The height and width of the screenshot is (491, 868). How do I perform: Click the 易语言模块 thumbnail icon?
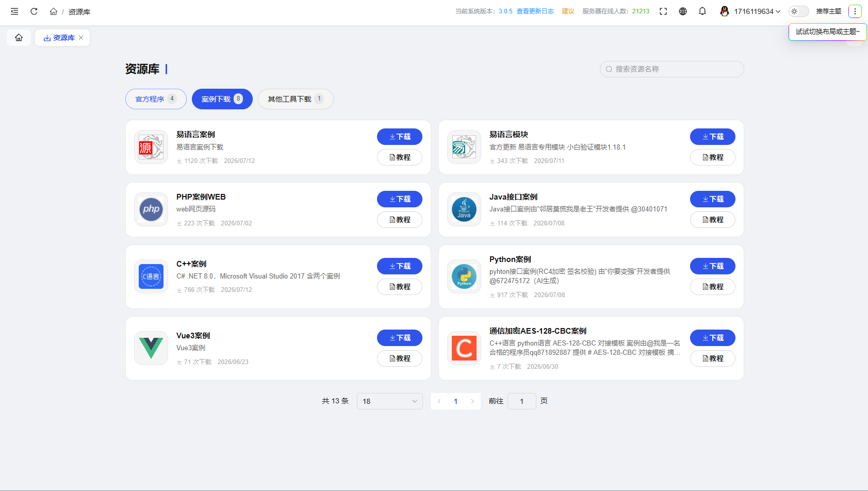point(464,147)
